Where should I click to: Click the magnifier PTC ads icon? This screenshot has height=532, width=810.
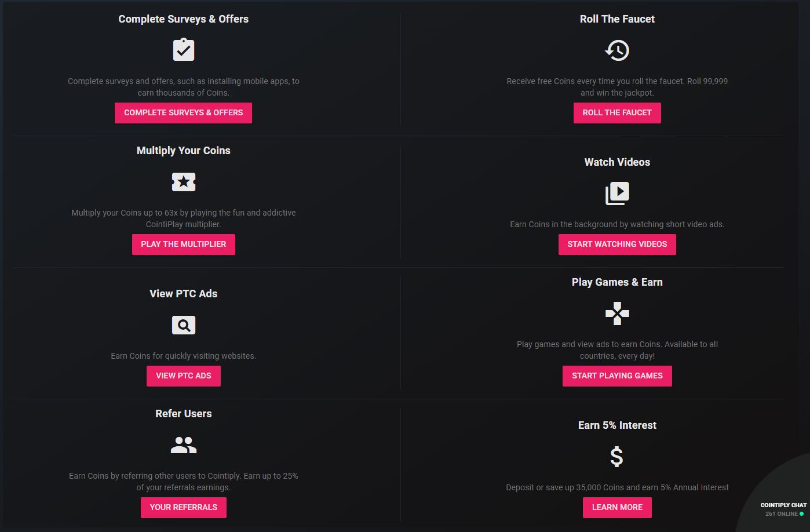(184, 325)
